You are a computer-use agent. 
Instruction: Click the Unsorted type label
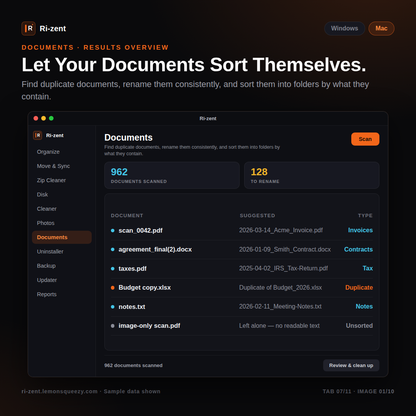359,326
